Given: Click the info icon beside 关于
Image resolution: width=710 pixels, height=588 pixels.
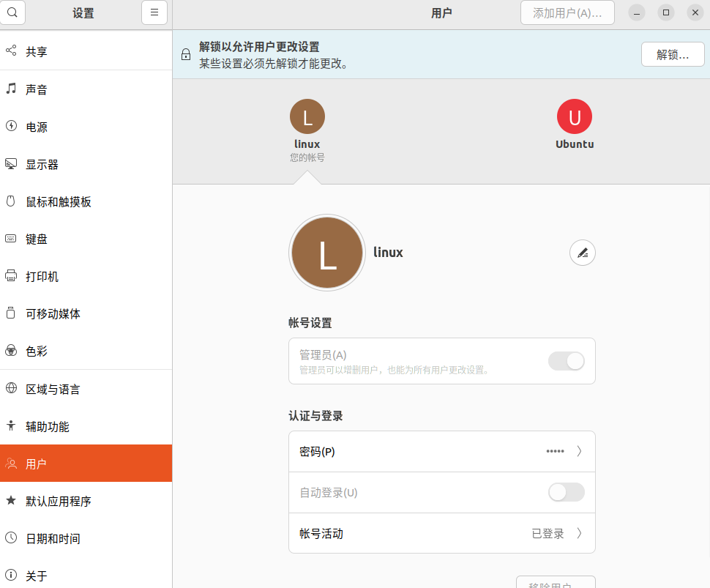Looking at the screenshot, I should (11, 575).
